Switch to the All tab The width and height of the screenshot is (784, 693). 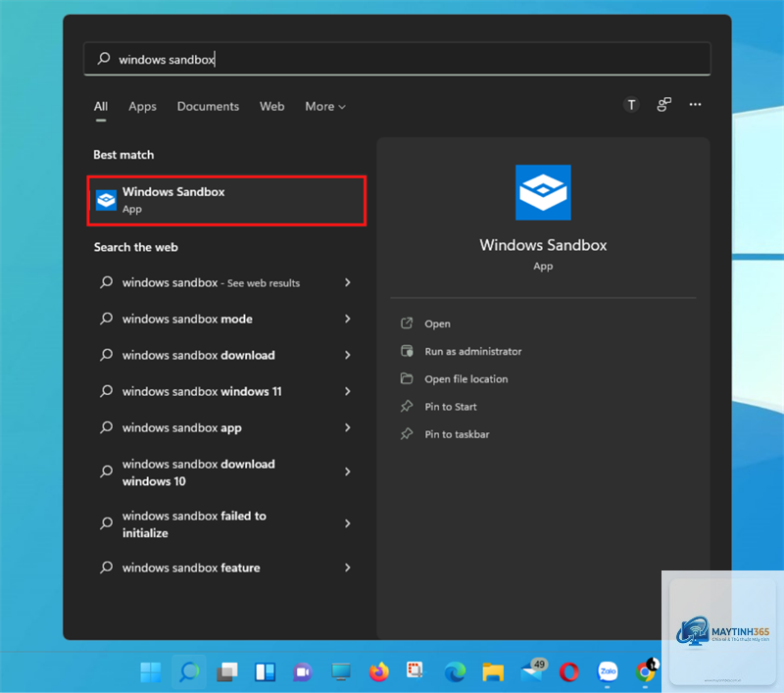tap(101, 107)
